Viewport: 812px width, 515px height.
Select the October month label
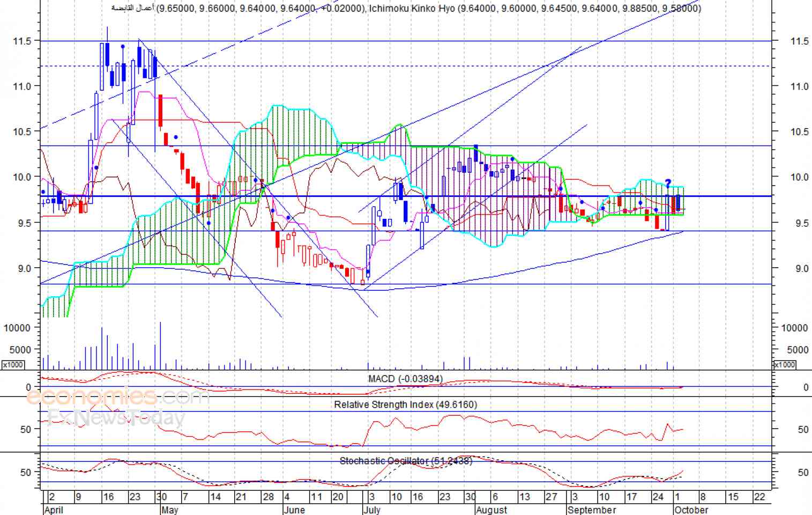(691, 510)
